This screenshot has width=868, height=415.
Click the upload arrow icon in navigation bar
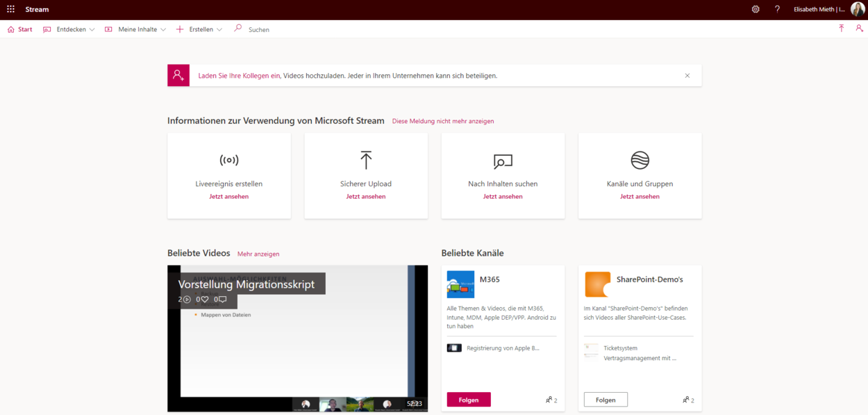click(841, 29)
